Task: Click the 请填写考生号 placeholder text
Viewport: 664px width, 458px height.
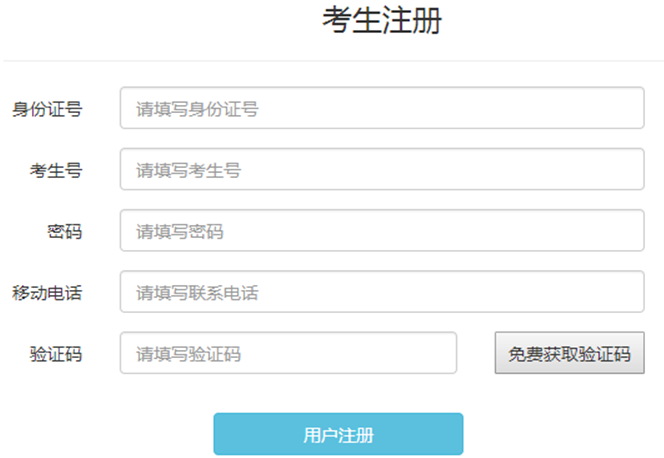Action: coord(188,170)
